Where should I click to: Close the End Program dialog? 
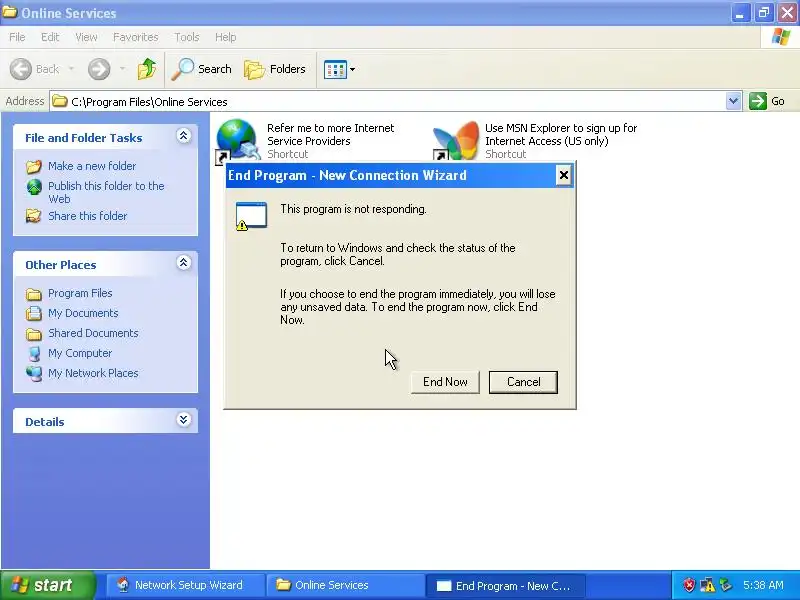tap(563, 176)
